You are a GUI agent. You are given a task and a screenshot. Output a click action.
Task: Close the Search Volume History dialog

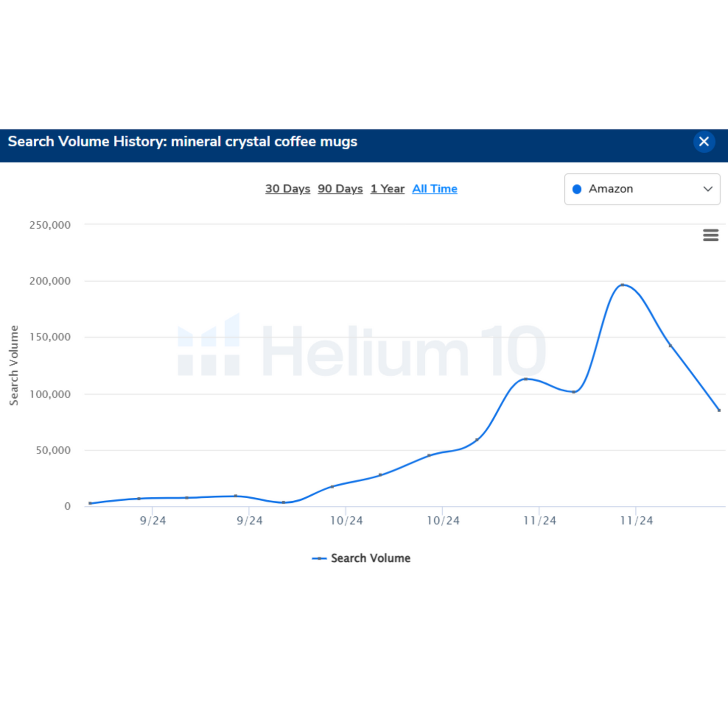[704, 142]
